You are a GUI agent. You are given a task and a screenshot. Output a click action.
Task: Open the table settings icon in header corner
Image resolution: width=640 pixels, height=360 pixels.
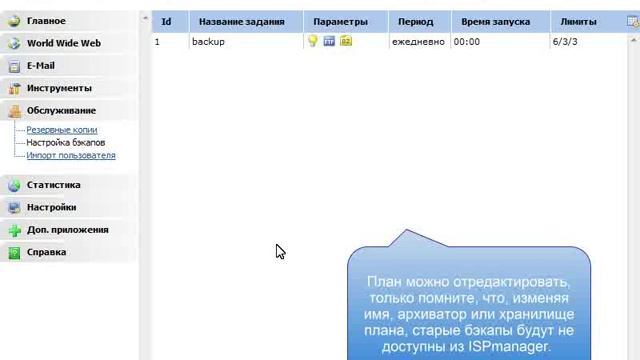click(x=633, y=21)
